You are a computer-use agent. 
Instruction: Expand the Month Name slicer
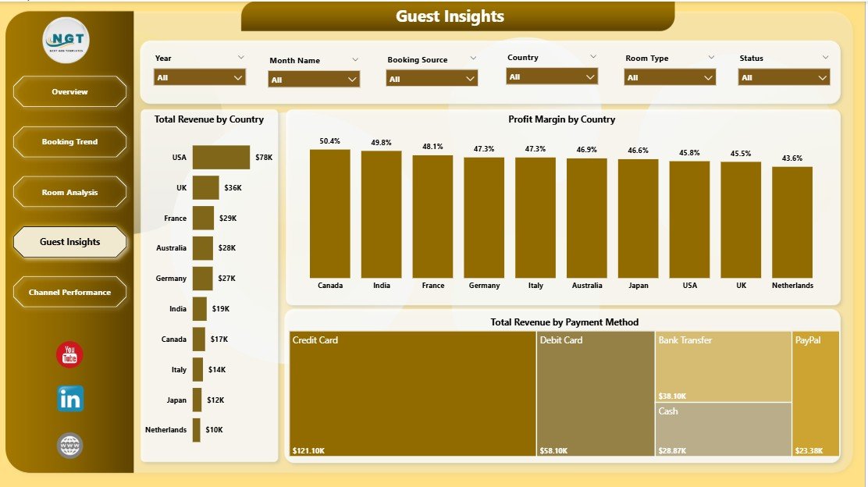(313, 79)
